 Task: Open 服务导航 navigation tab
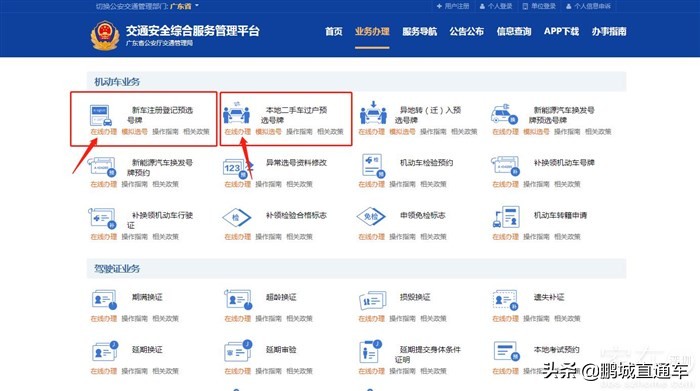420,31
